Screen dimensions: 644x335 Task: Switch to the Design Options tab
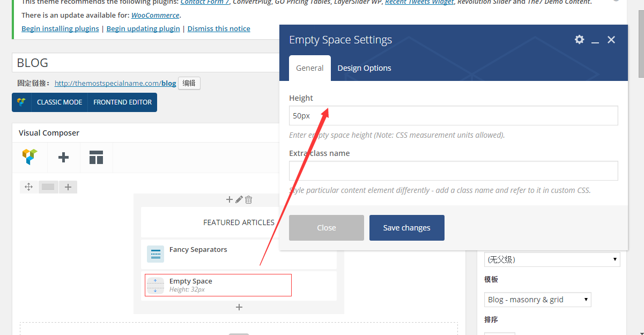pyautogui.click(x=365, y=68)
